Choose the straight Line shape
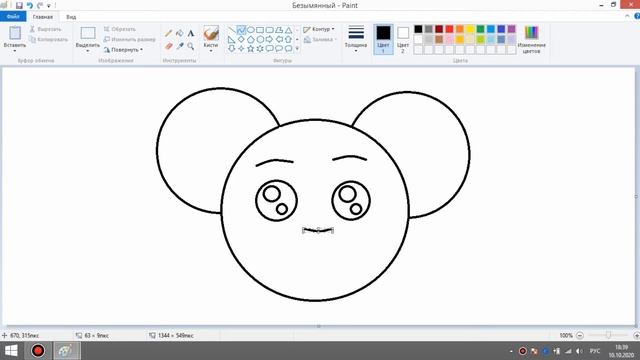The width and height of the screenshot is (640, 360). click(232, 30)
